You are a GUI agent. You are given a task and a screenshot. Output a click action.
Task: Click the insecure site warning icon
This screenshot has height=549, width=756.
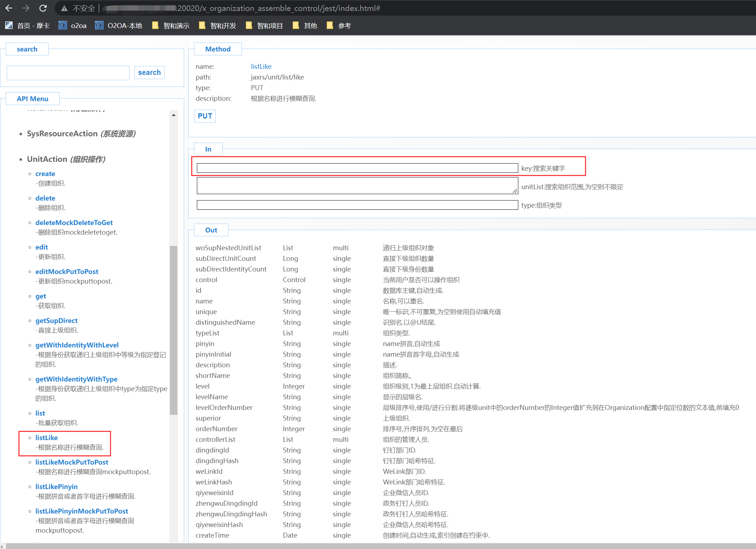coord(64,8)
